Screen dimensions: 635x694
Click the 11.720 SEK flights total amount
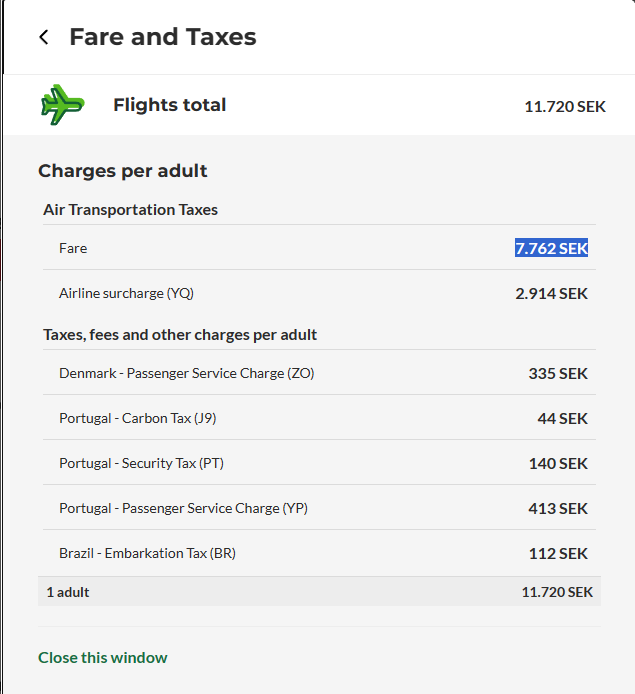pyautogui.click(x=564, y=106)
